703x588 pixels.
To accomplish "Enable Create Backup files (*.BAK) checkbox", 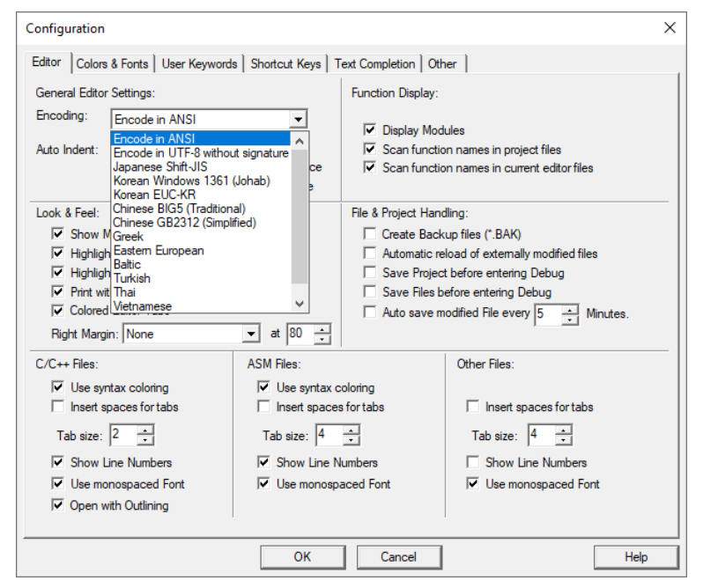I will (x=370, y=234).
